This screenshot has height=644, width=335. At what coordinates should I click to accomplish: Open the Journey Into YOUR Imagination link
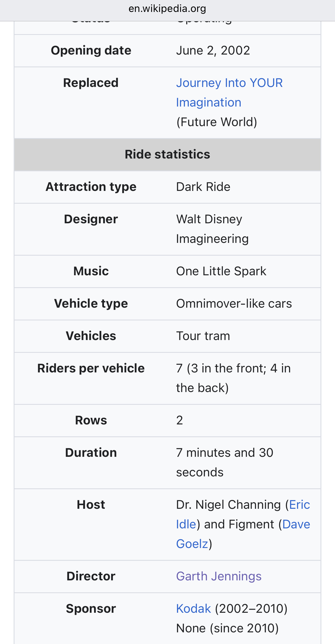tap(229, 83)
